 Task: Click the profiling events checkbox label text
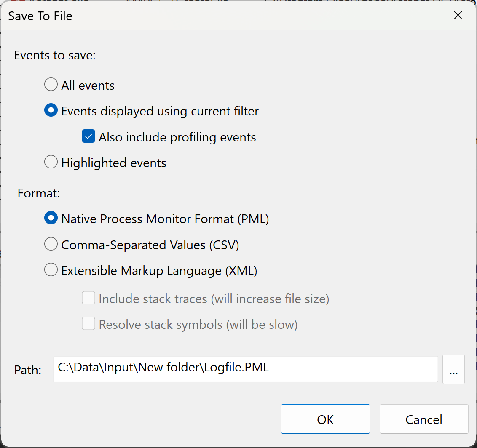pyautogui.click(x=177, y=136)
